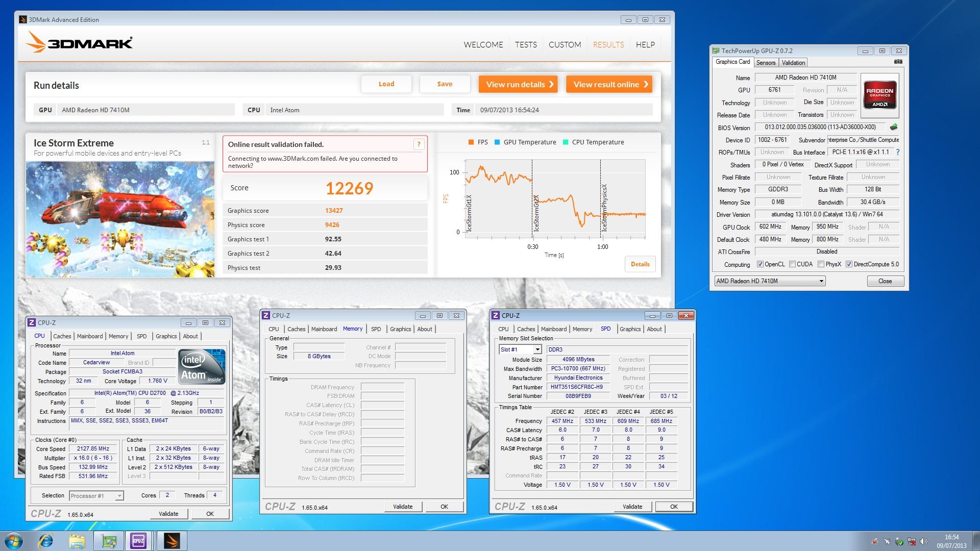
Task: Click the volume speaker tray icon
Action: (924, 541)
